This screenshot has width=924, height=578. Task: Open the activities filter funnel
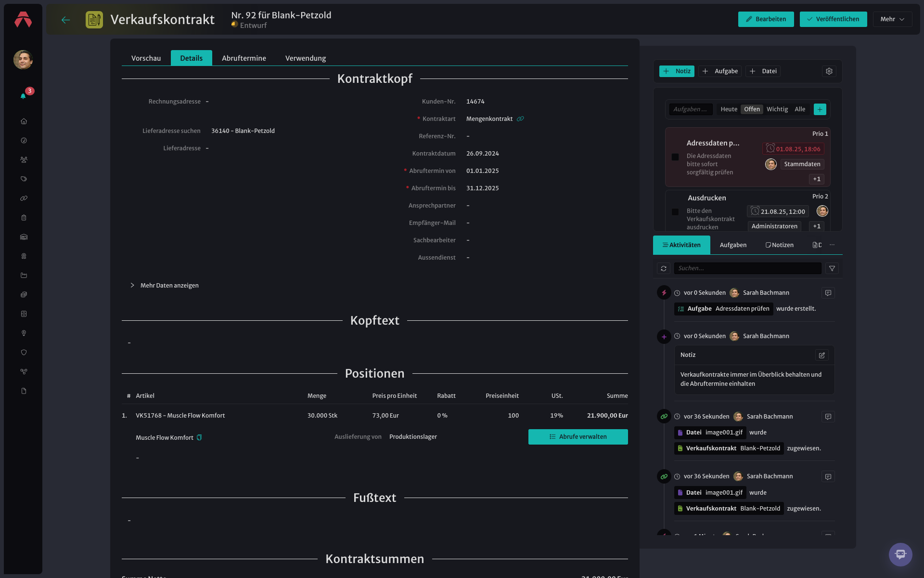coord(832,268)
